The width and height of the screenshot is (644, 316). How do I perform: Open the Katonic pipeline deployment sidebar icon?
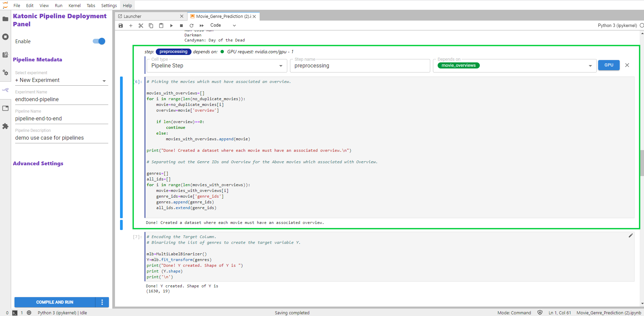[x=5, y=90]
